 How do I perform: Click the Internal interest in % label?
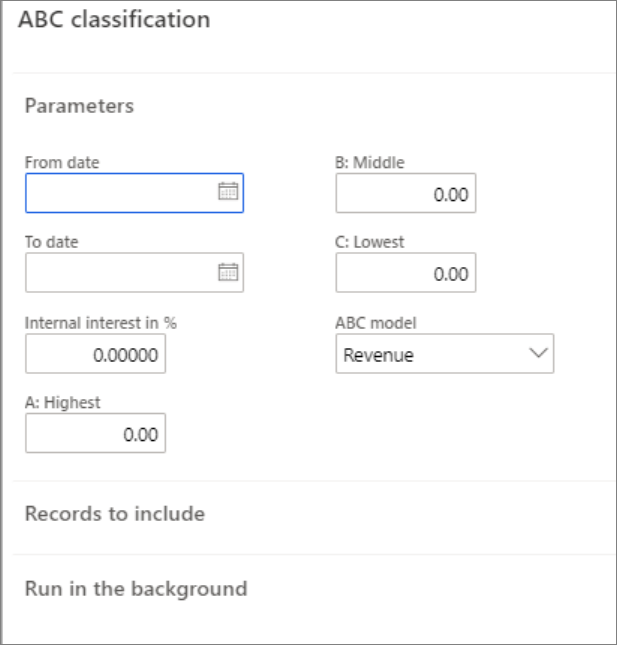(x=100, y=323)
